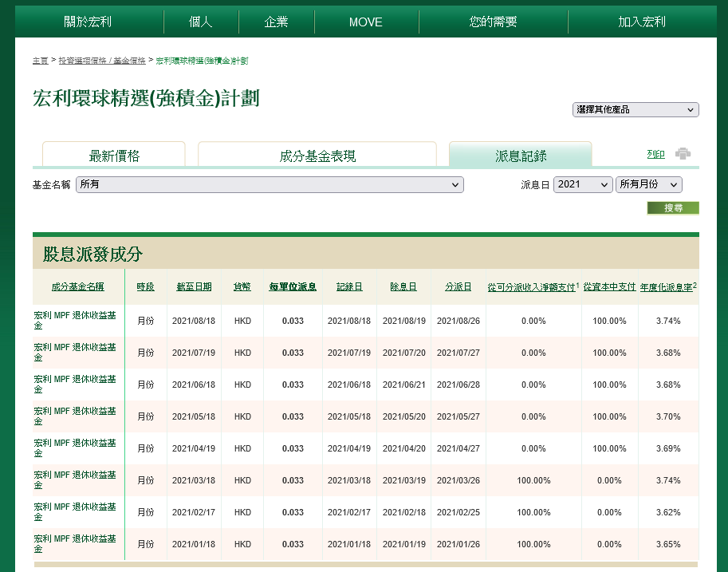The height and width of the screenshot is (572, 728).
Task: Open the fund link in the 2021/03/18 row
Action: (75, 480)
